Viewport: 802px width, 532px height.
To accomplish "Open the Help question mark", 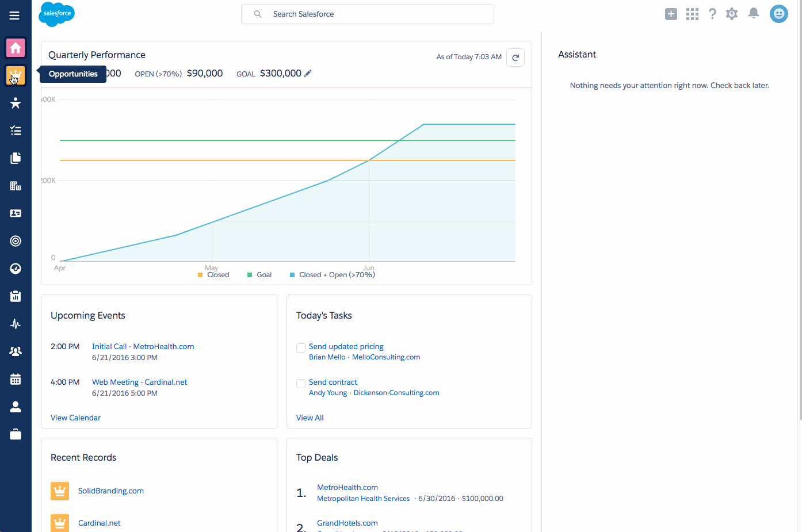I will pyautogui.click(x=712, y=14).
